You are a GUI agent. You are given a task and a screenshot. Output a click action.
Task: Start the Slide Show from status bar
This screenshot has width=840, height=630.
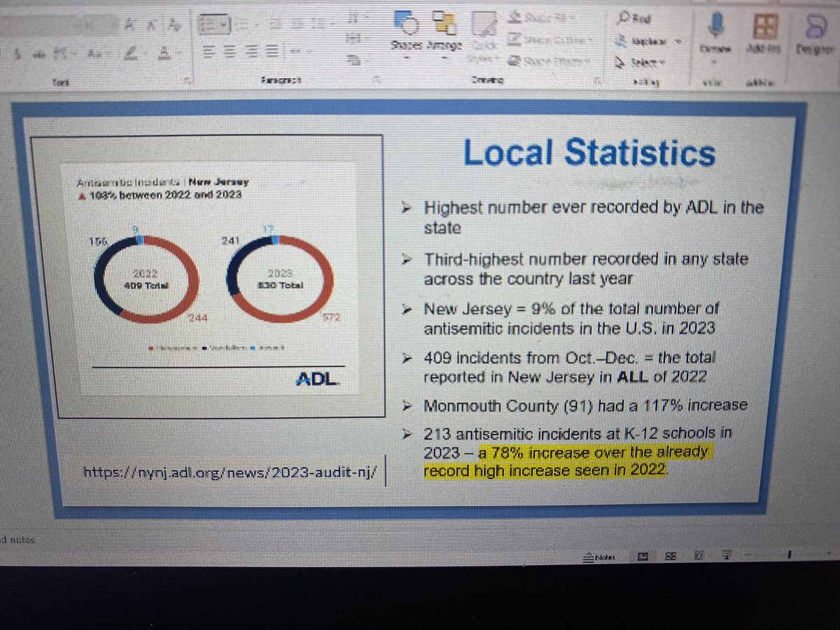[x=727, y=556]
